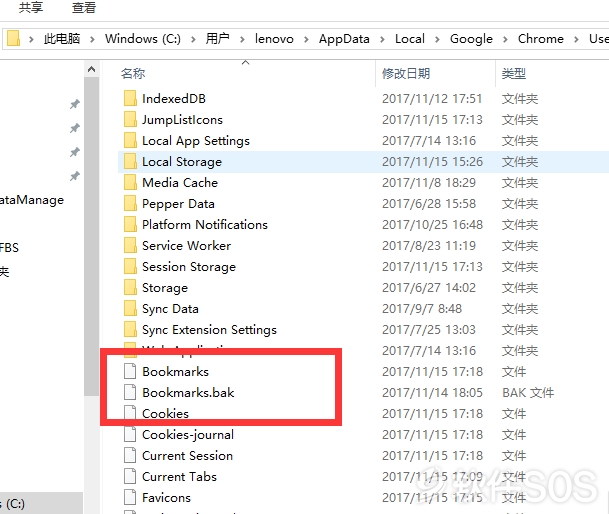This screenshot has width=609, height=514.
Task: Select Sync Data folder icon
Action: pyautogui.click(x=130, y=308)
